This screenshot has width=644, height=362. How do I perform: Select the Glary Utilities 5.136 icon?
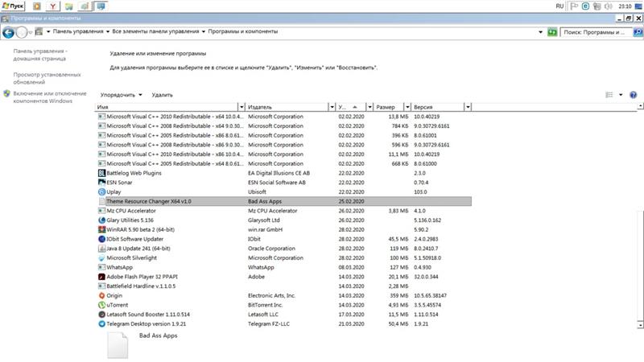click(x=102, y=220)
